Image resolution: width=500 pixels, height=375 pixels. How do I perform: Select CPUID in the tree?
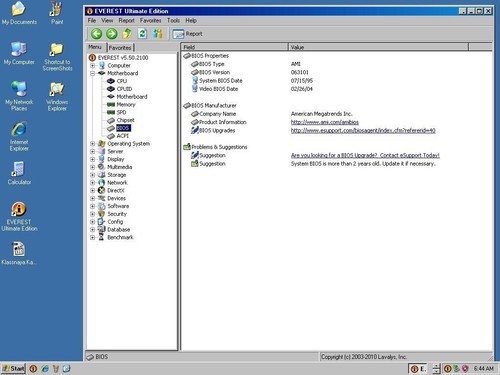124,89
